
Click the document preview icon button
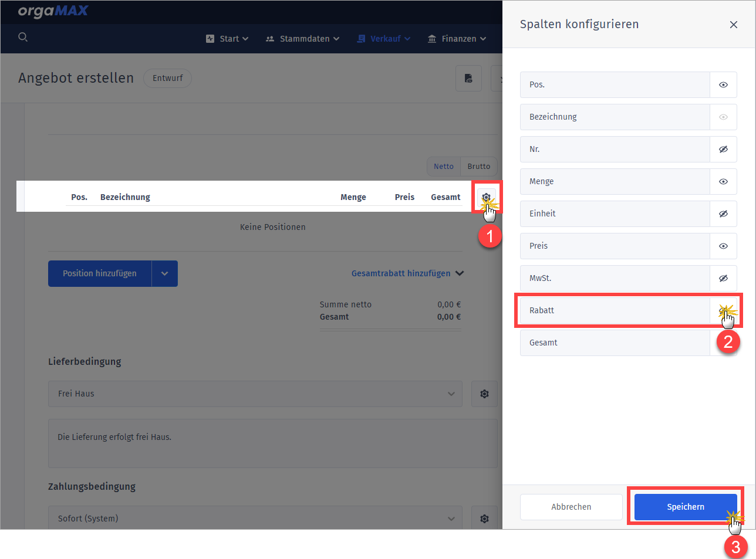[468, 78]
